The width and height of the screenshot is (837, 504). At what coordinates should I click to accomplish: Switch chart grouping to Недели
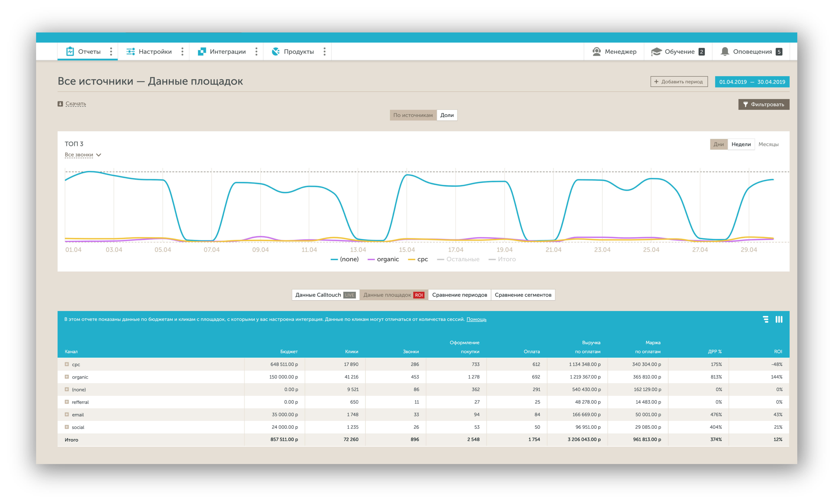(x=741, y=144)
